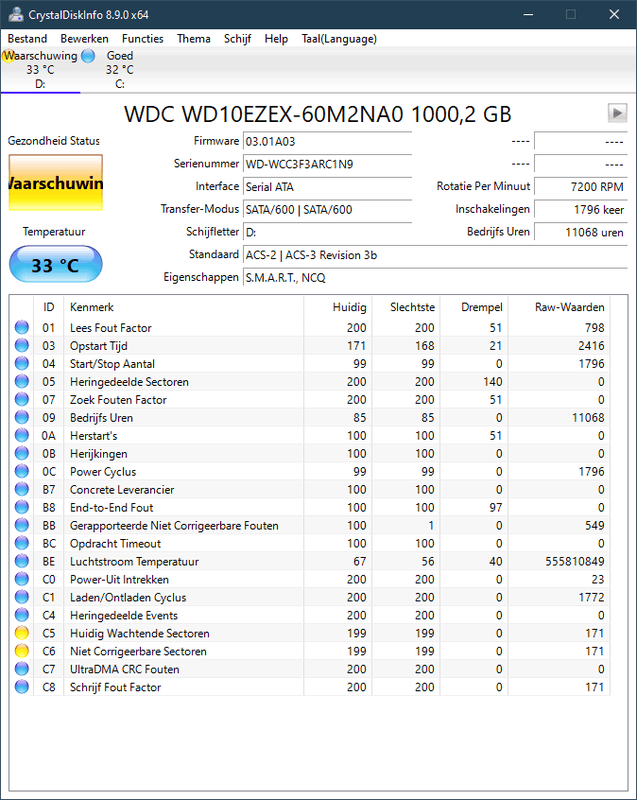Viewport: 637px width, 800px height.
Task: Click the 33 °C temperature button
Action: point(55,266)
